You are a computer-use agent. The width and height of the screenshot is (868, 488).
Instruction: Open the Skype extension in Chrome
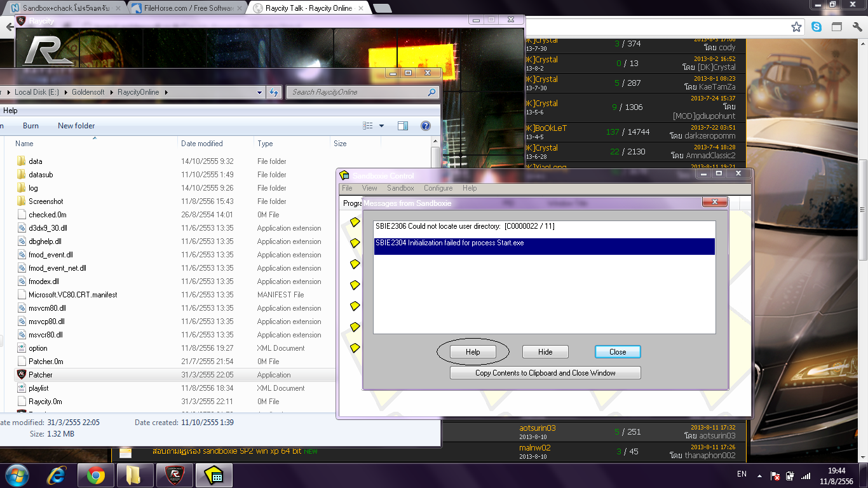click(x=816, y=27)
